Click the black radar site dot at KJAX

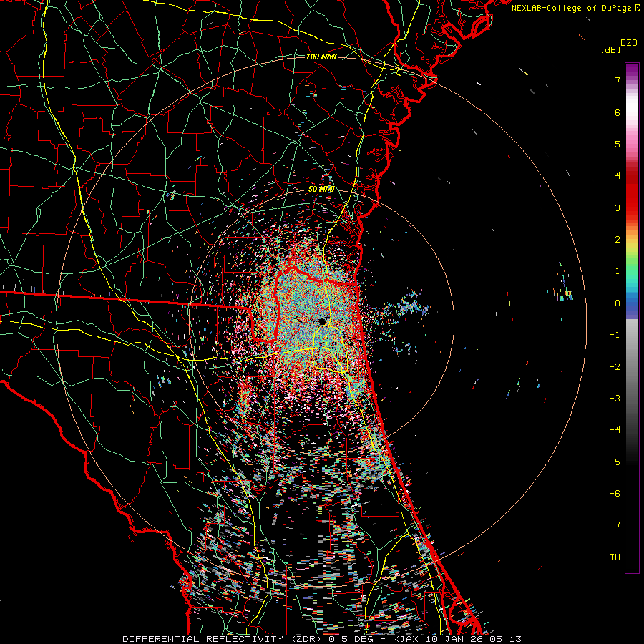click(x=323, y=321)
